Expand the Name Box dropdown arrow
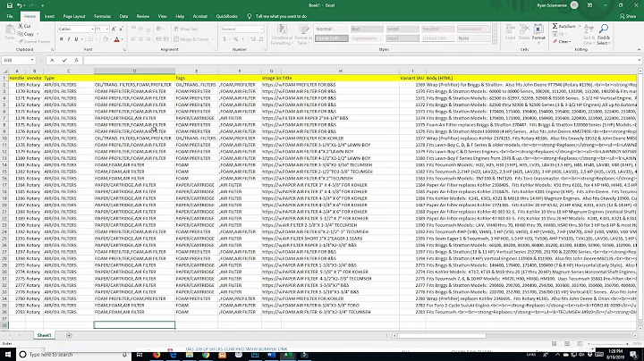Screen dimensions: 644x361 tap(32, 60)
